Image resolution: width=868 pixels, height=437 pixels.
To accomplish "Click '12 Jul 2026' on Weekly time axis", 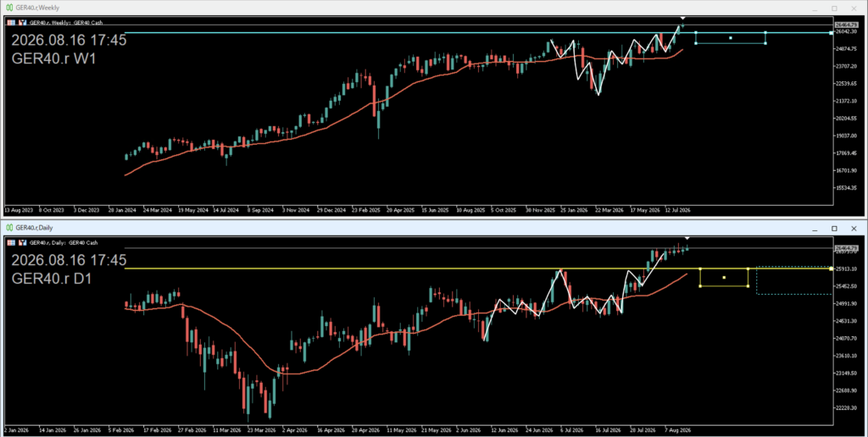I will pyautogui.click(x=677, y=210).
